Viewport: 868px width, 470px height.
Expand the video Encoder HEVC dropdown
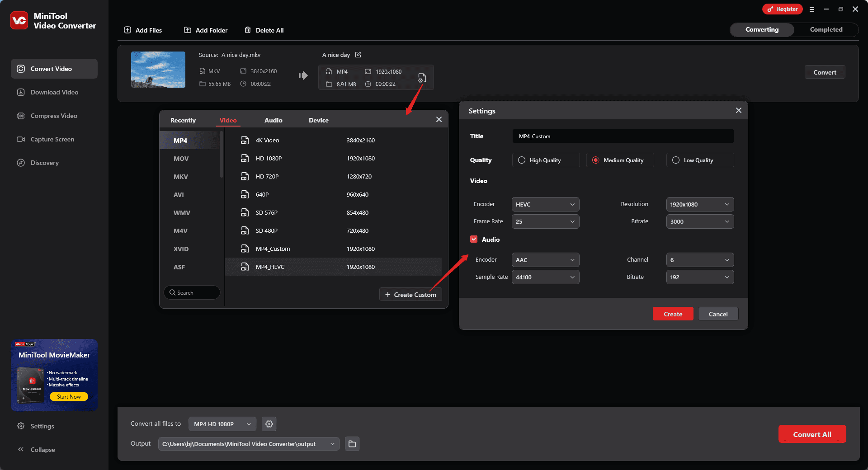(x=545, y=204)
